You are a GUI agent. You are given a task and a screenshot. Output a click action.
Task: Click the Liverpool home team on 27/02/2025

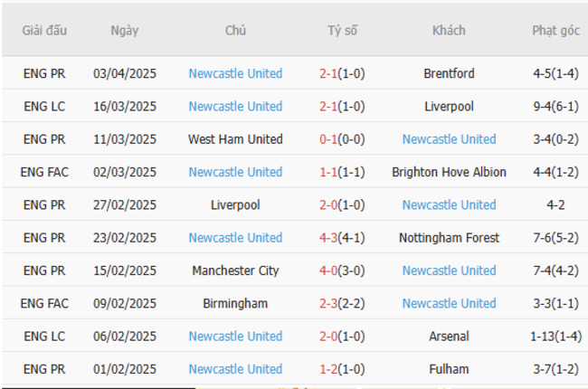click(x=235, y=205)
